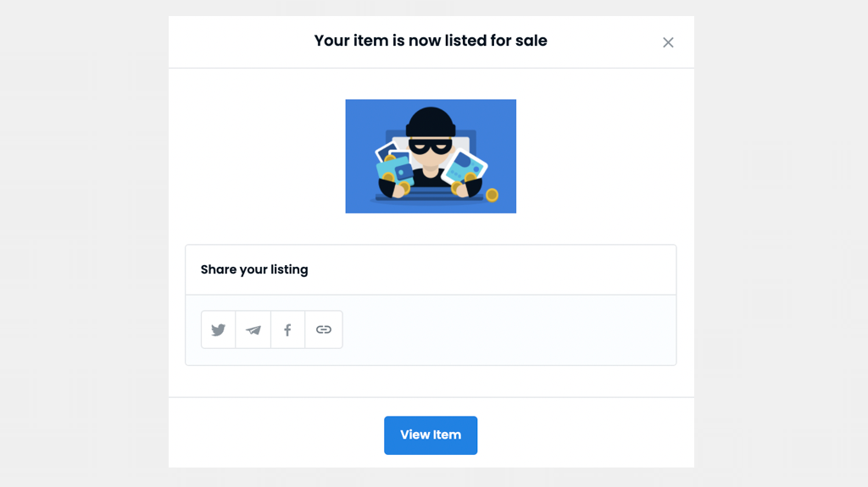The width and height of the screenshot is (868, 487).
Task: Copy the listing link with the chain icon
Action: 324,329
